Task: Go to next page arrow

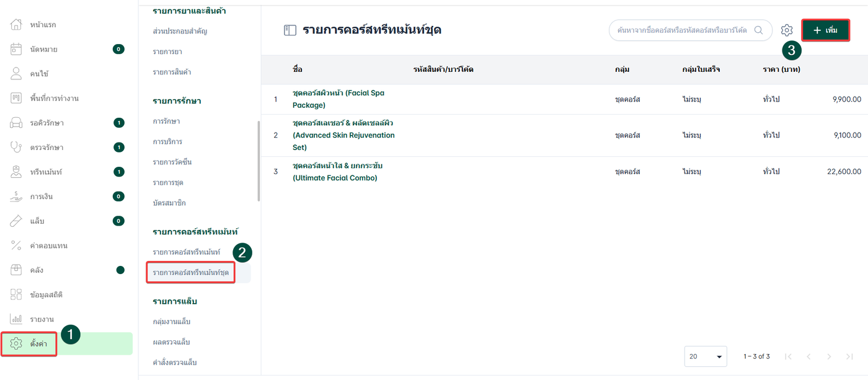Action: coord(829,356)
